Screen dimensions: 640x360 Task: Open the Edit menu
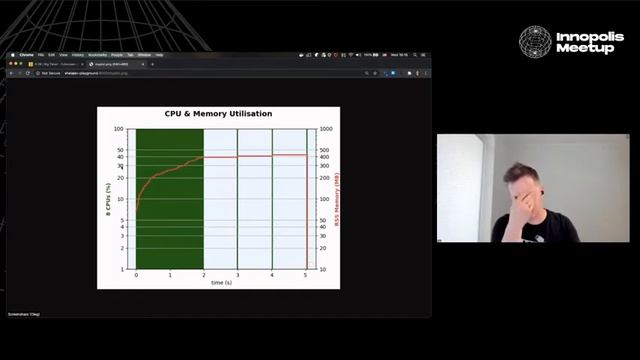click(51, 55)
